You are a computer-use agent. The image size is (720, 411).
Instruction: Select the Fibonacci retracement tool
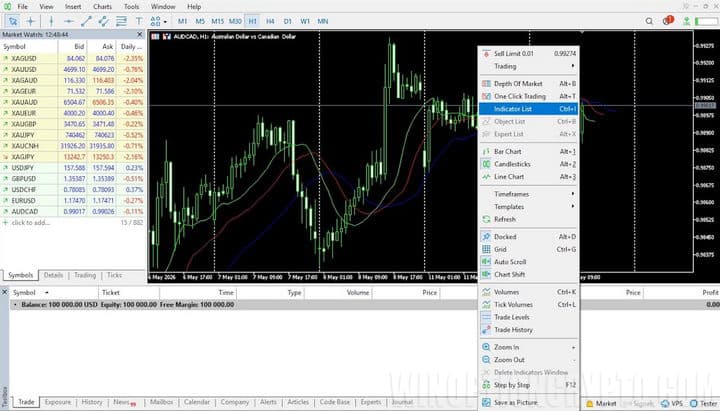click(x=121, y=21)
